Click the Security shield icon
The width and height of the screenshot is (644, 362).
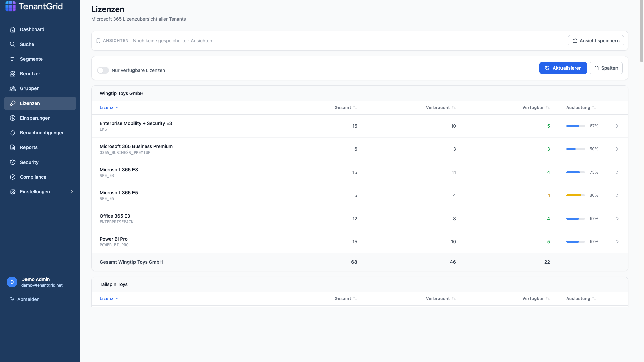click(13, 162)
